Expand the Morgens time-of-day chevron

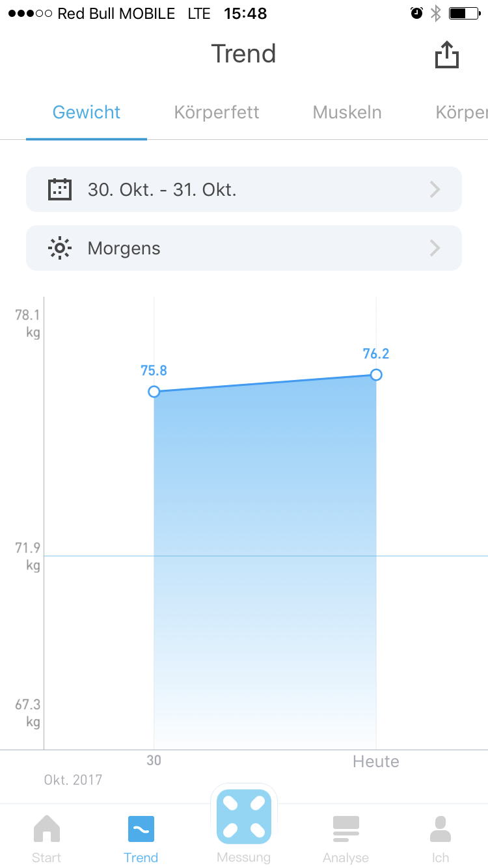point(435,248)
